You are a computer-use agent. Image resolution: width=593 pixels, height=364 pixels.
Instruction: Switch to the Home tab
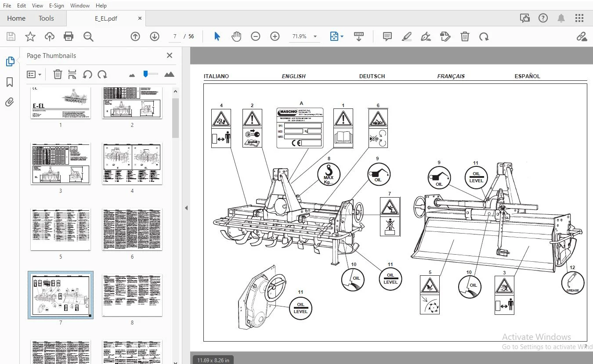pos(16,18)
